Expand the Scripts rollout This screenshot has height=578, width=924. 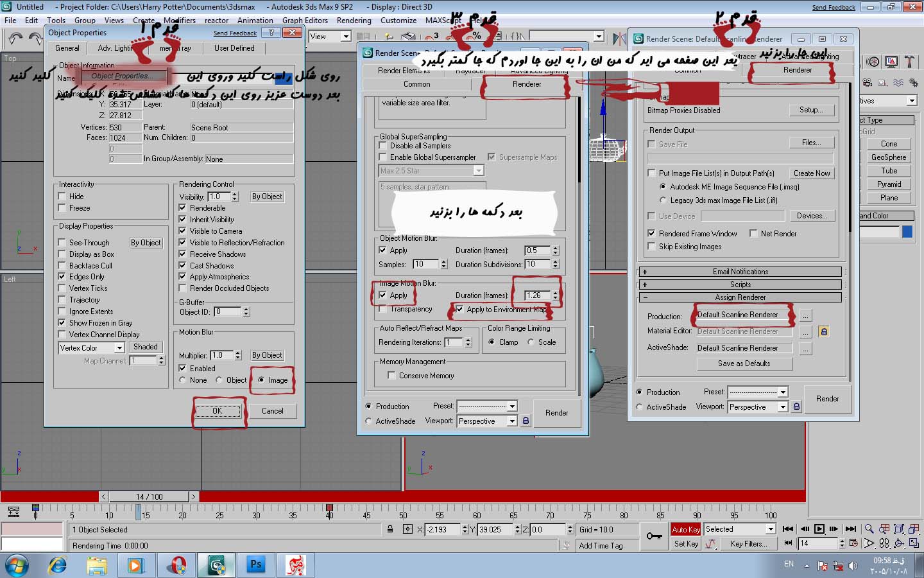pos(740,285)
